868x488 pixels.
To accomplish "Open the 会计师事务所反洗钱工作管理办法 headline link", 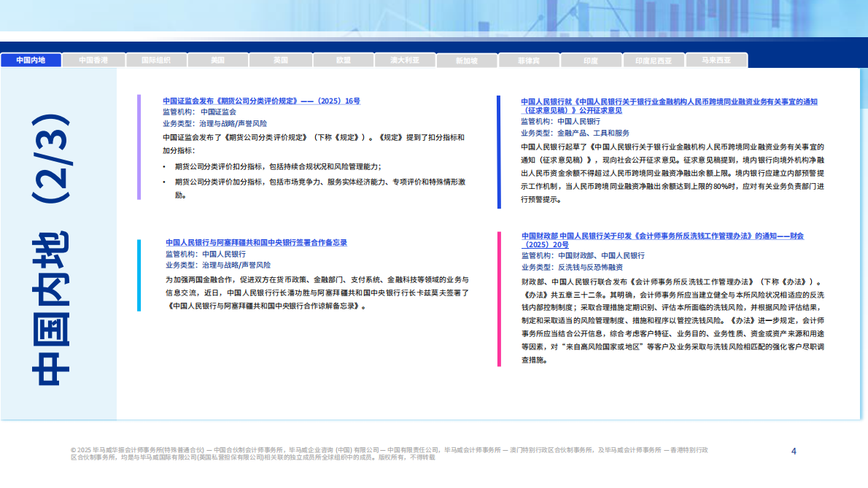I will click(662, 240).
